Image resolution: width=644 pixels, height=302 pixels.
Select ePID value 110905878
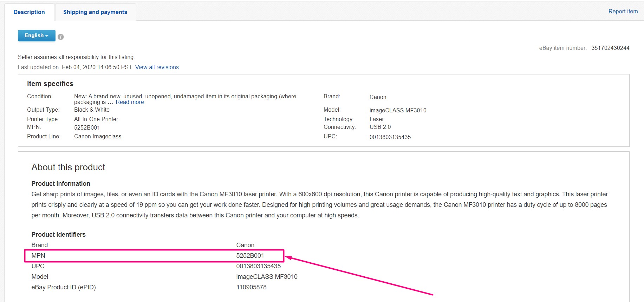coord(251,287)
